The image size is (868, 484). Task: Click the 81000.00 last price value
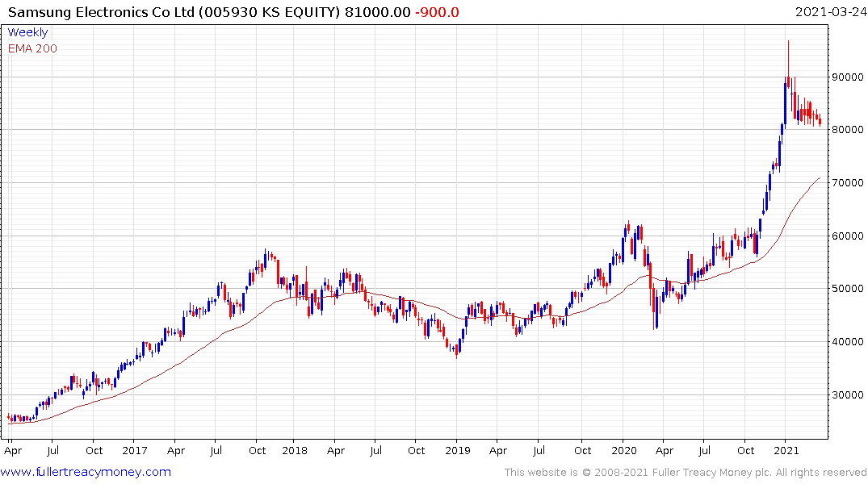pyautogui.click(x=378, y=12)
